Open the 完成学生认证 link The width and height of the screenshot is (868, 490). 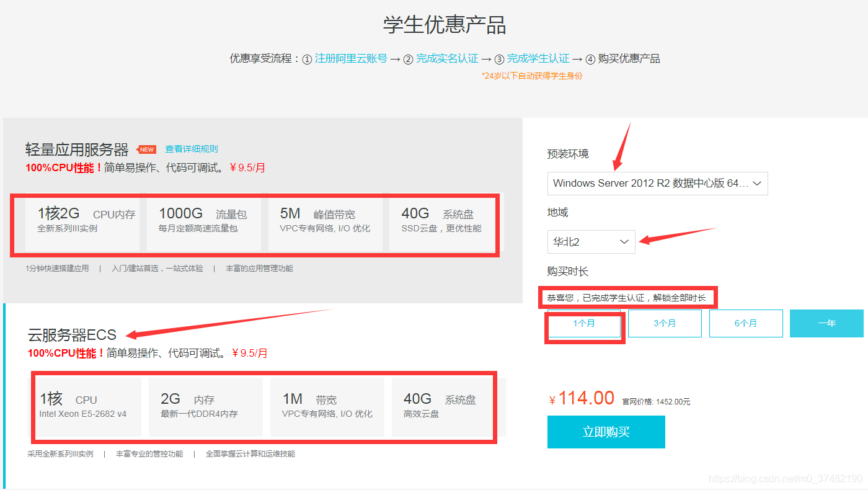[538, 58]
